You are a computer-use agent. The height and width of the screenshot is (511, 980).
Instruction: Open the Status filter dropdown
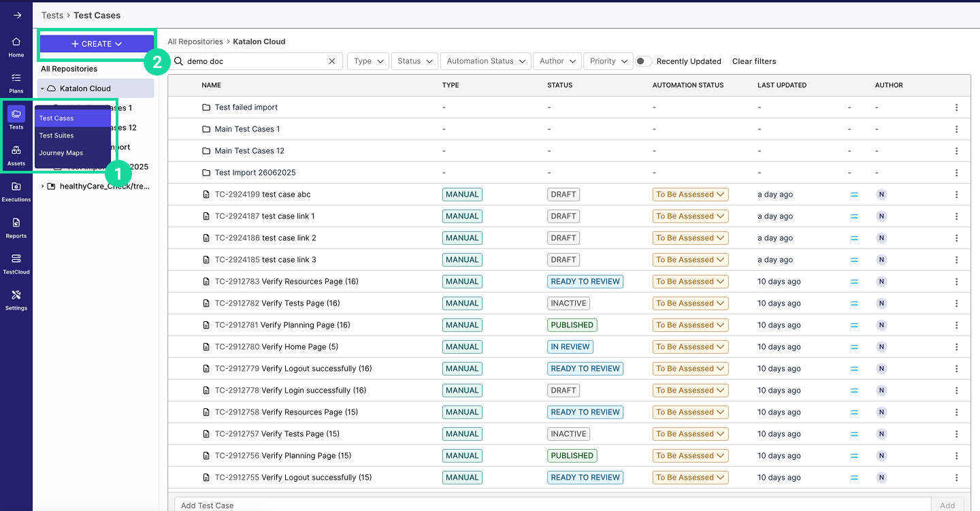pyautogui.click(x=414, y=61)
